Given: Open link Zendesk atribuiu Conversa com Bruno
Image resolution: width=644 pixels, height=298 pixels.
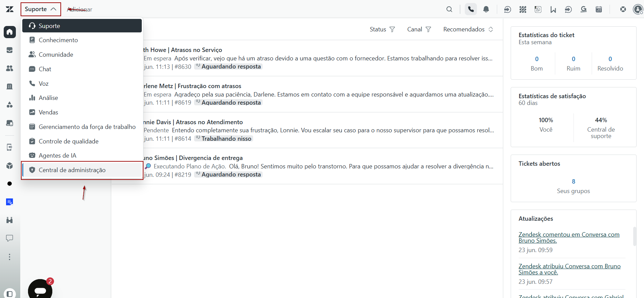Looking at the screenshot, I should (569, 269).
